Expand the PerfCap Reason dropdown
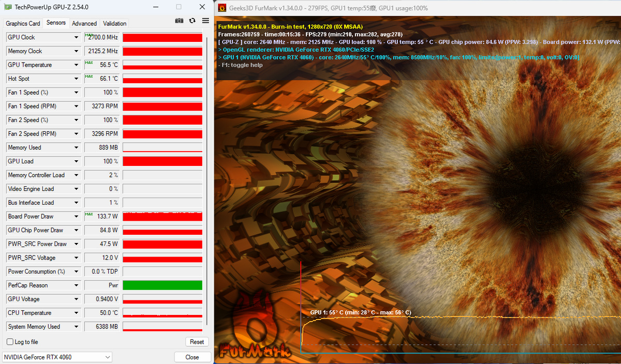Screen dimensions: 621x364 pos(77,285)
